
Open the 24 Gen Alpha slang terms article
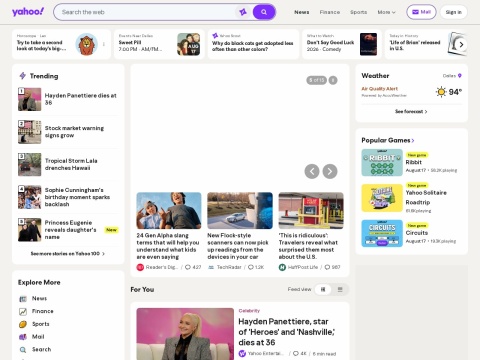tap(168, 246)
